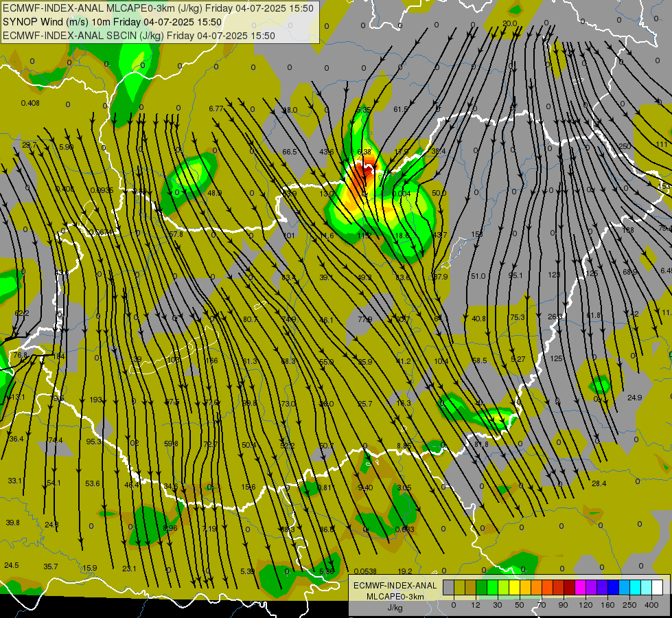The width and height of the screenshot is (672, 618).
Task: Click the SYNOP Wind 10m title line
Action: [113, 22]
